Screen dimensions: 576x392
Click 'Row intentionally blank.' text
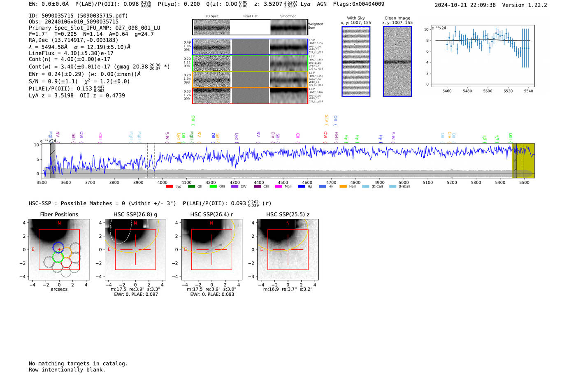coord(67,370)
